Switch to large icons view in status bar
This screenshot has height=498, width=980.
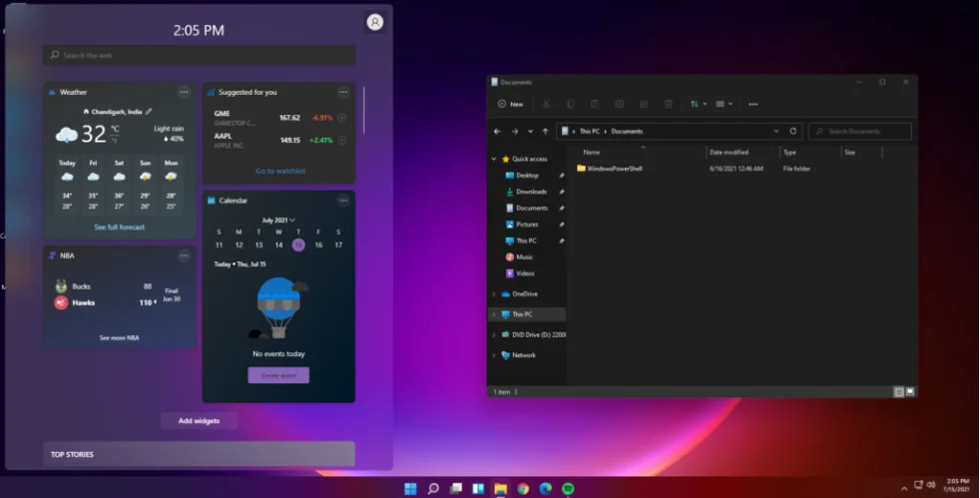coord(908,392)
